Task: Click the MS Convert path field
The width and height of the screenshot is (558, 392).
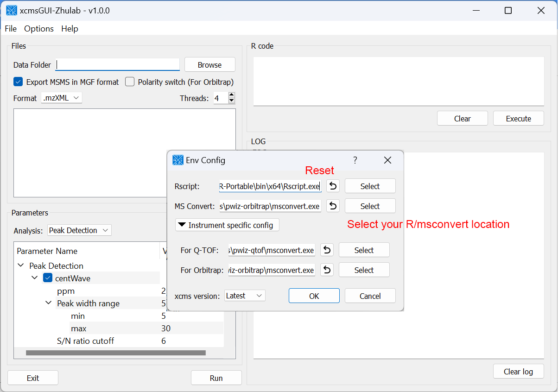Action: point(270,206)
